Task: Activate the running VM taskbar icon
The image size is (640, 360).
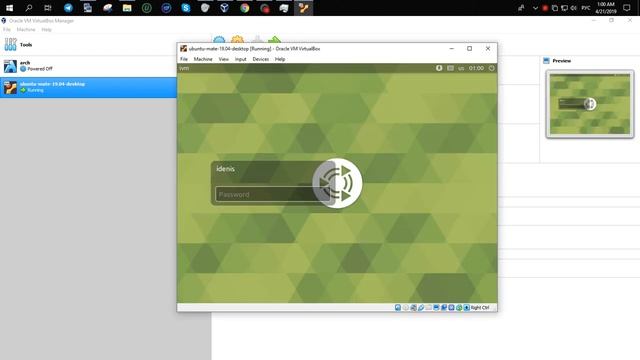Action: click(303, 8)
